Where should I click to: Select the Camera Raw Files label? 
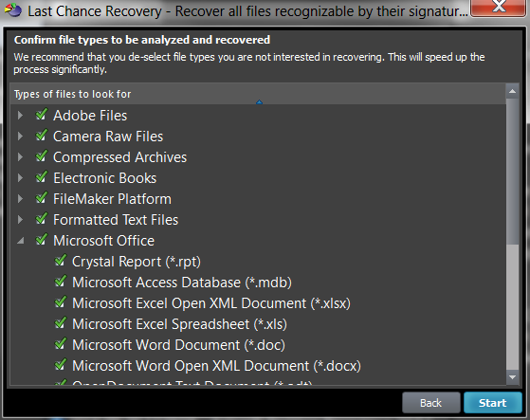click(108, 137)
